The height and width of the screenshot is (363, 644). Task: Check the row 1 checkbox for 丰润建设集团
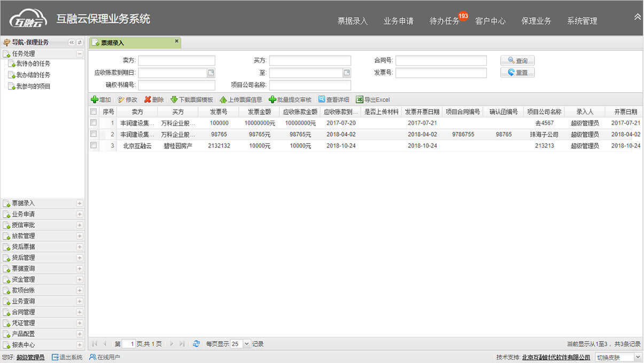tap(94, 123)
